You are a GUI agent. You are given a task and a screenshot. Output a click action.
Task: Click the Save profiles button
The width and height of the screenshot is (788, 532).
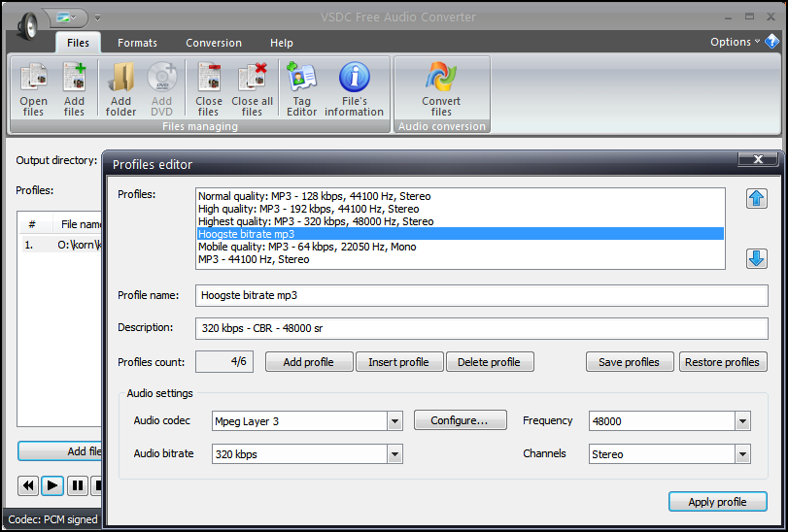pos(630,362)
